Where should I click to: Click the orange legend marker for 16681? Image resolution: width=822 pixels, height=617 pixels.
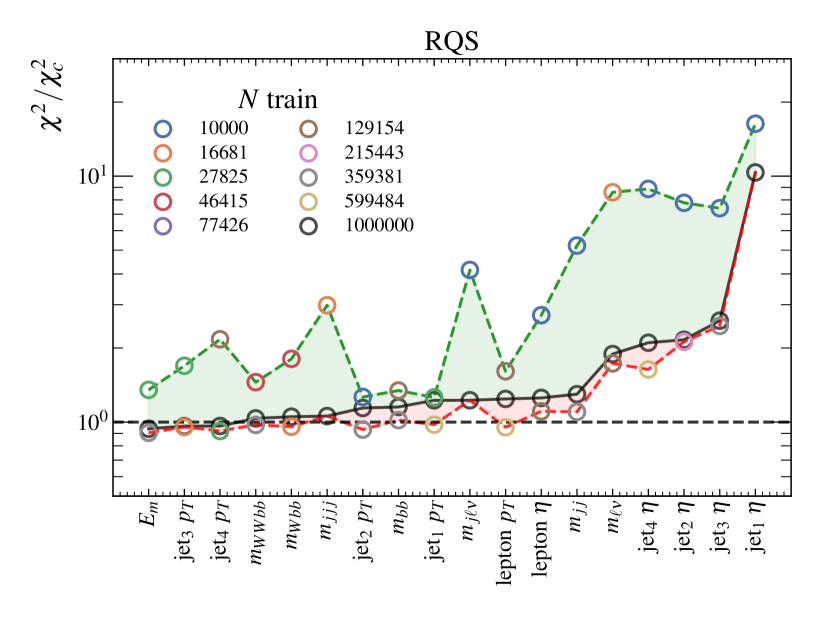(x=163, y=153)
